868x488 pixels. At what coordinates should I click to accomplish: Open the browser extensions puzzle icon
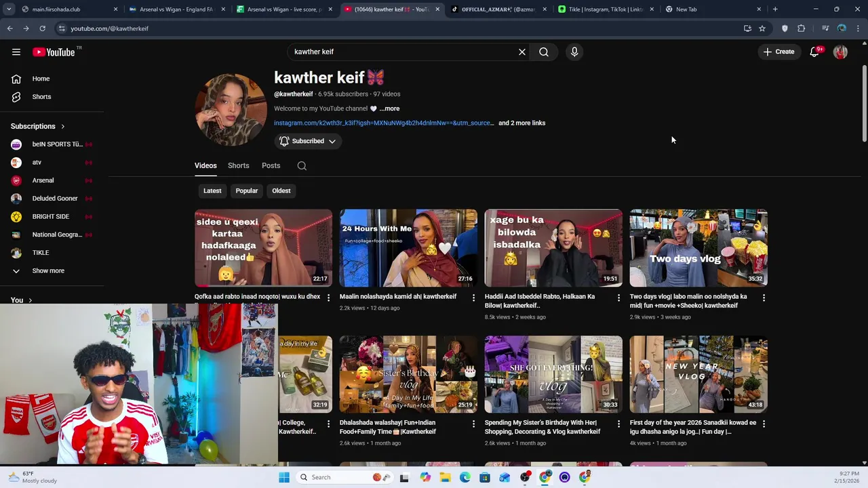(802, 28)
